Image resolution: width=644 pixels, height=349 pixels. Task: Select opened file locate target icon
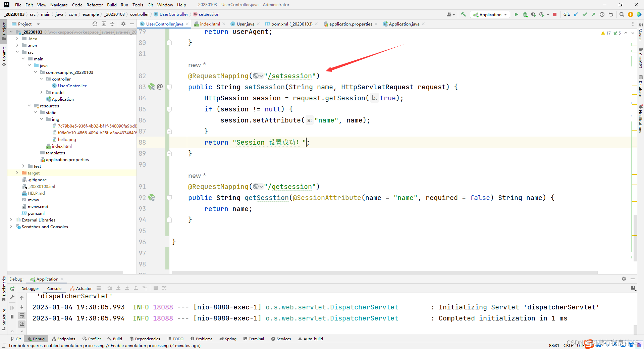[95, 24]
